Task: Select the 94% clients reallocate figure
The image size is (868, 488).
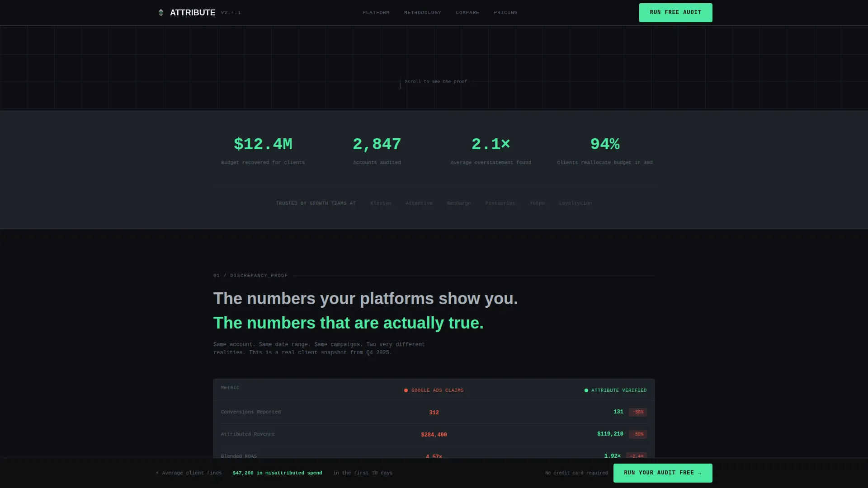Action: click(605, 144)
